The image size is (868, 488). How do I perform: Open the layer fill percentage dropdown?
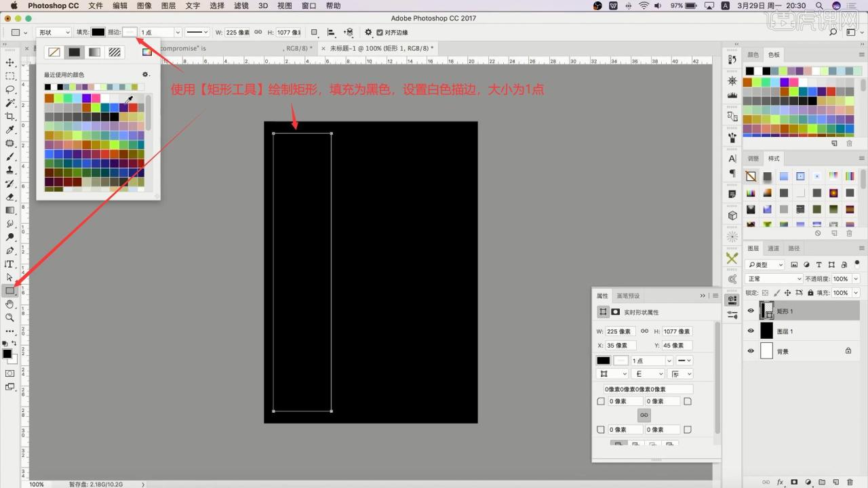coord(856,293)
